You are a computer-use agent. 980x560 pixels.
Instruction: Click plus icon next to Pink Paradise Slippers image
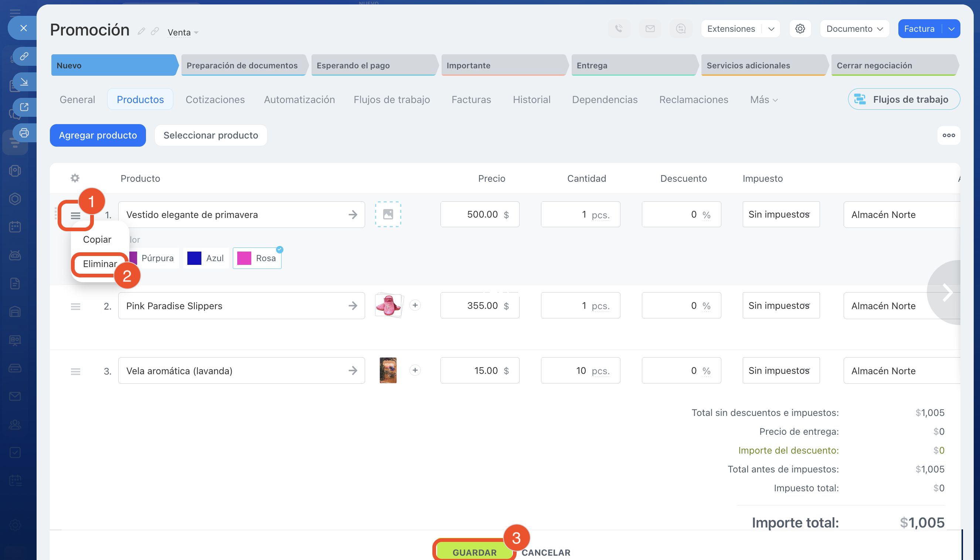point(415,305)
